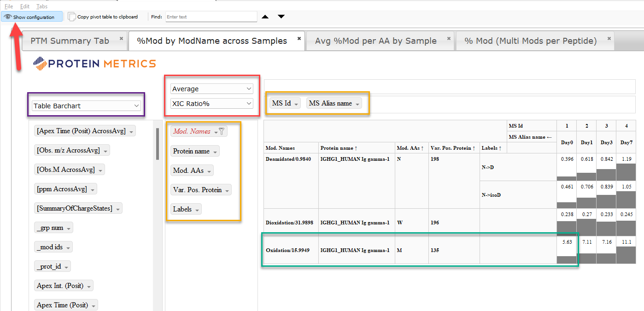The height and width of the screenshot is (311, 644).
Task: Switch to the PTM Summary Tab
Action: point(69,41)
